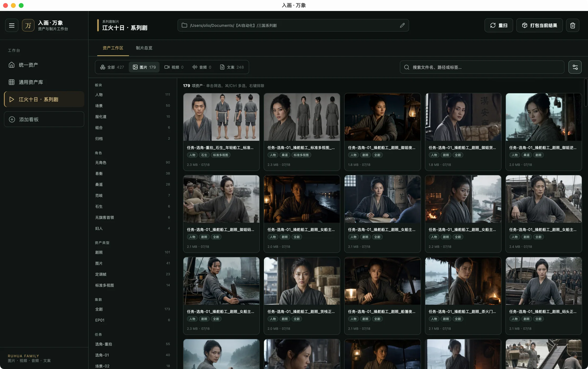Click the 万 app logo icon
The width and height of the screenshot is (588, 369).
click(x=28, y=25)
